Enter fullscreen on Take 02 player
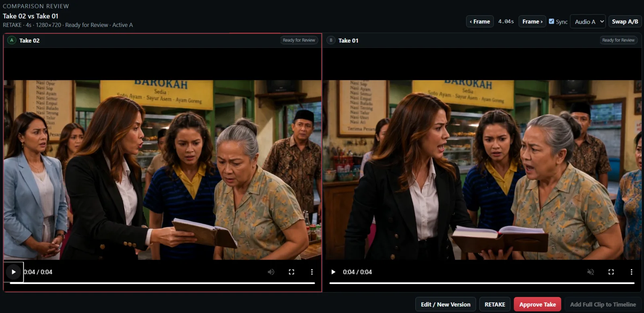Viewport: 644px width, 313px height. click(291, 272)
